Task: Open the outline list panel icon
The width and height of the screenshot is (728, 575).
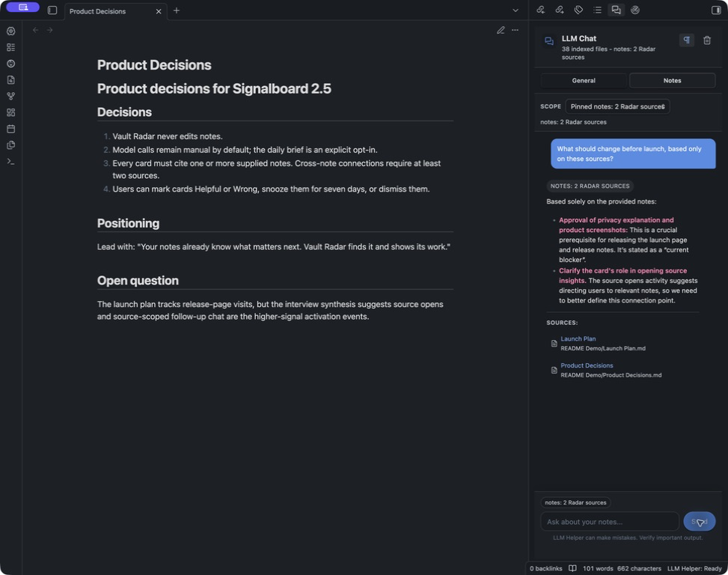Action: [597, 10]
